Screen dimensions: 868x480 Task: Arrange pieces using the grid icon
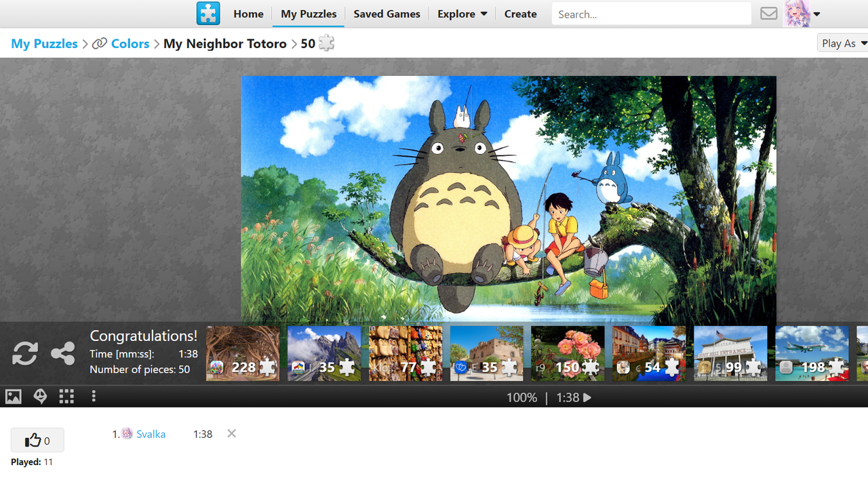[66, 397]
